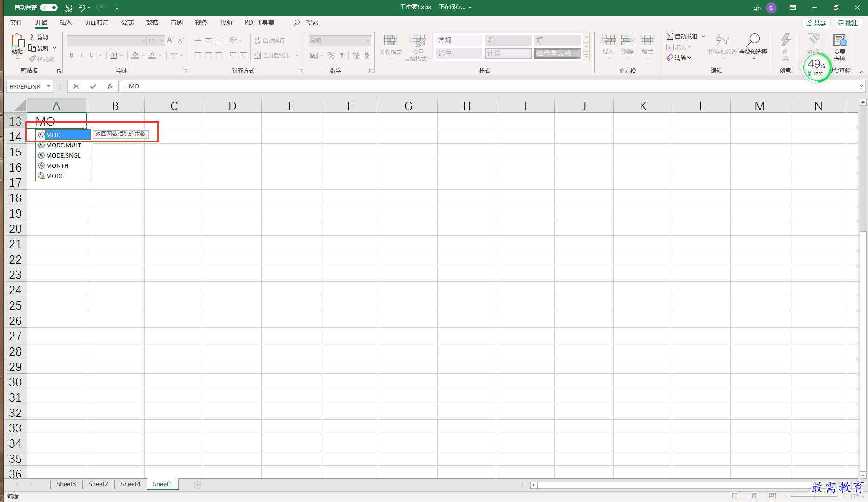The height and width of the screenshot is (502, 868).
Task: Switch to the Data (数据) tab
Action: tap(152, 22)
